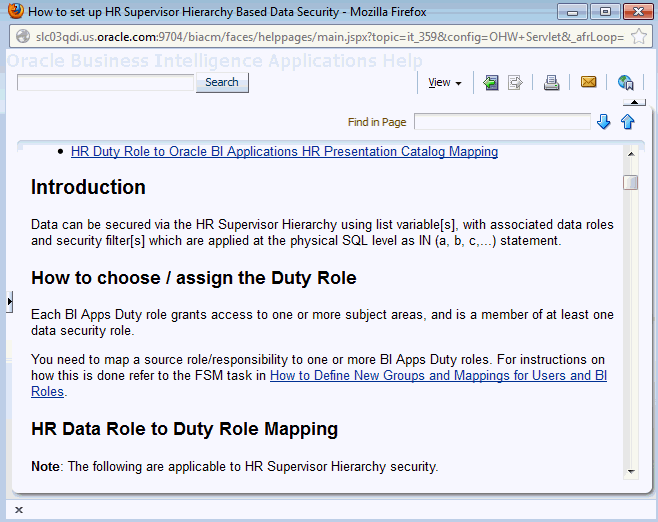This screenshot has height=522, width=658.
Task: Click the globe bookmark link icon
Action: pos(626,83)
